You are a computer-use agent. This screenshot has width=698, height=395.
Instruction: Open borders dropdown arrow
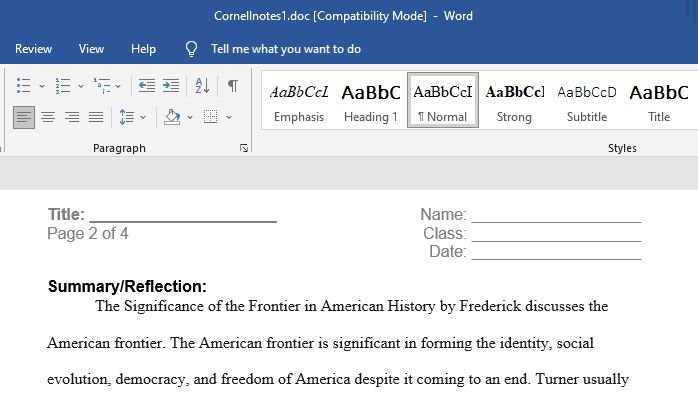point(229,118)
